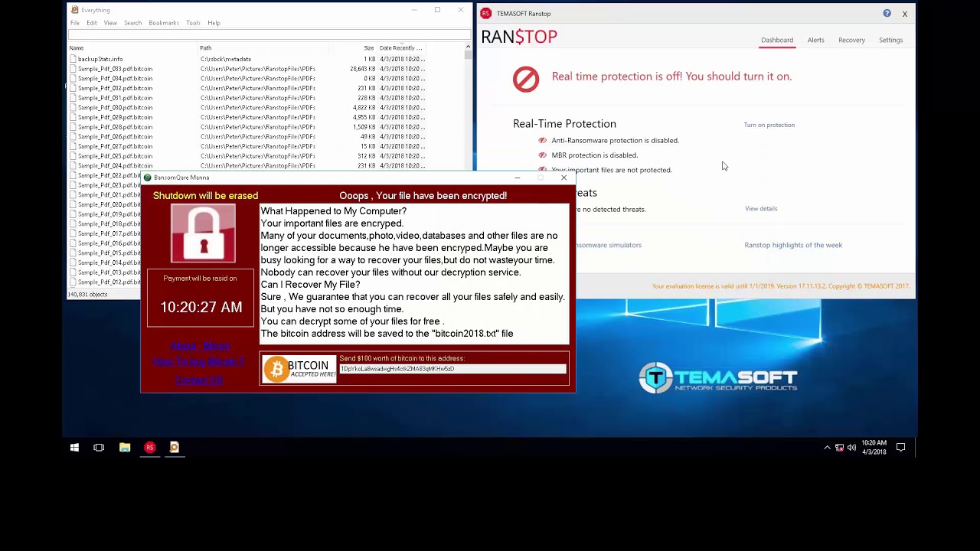This screenshot has width=980, height=551.
Task: Click file icon of Sample_Pdf_030.pdf.bitcoin
Action: [x=73, y=108]
